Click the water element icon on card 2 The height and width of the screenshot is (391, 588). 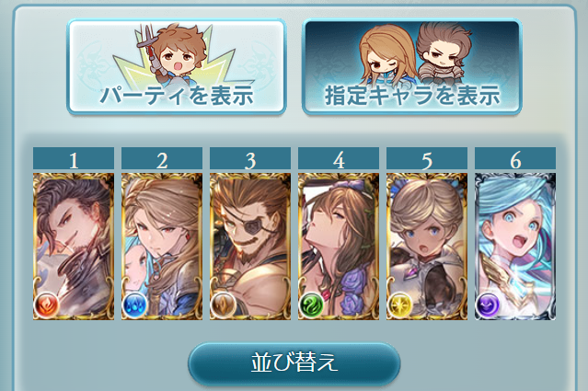(134, 305)
